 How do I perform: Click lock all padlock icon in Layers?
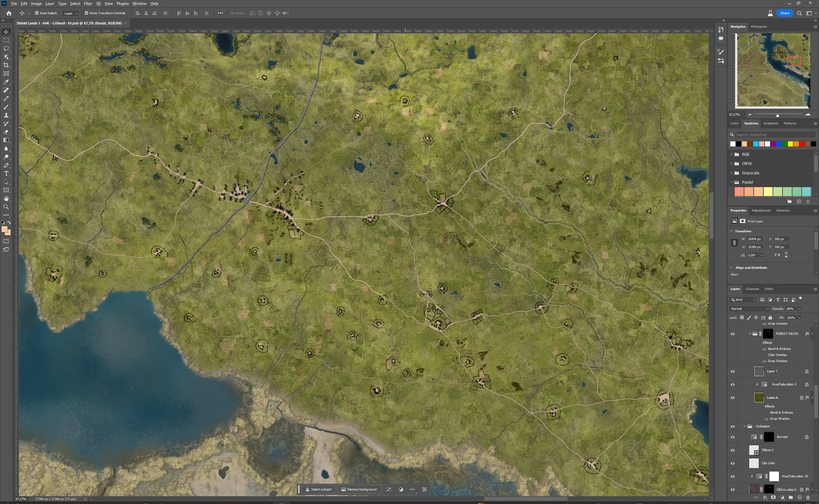point(770,317)
